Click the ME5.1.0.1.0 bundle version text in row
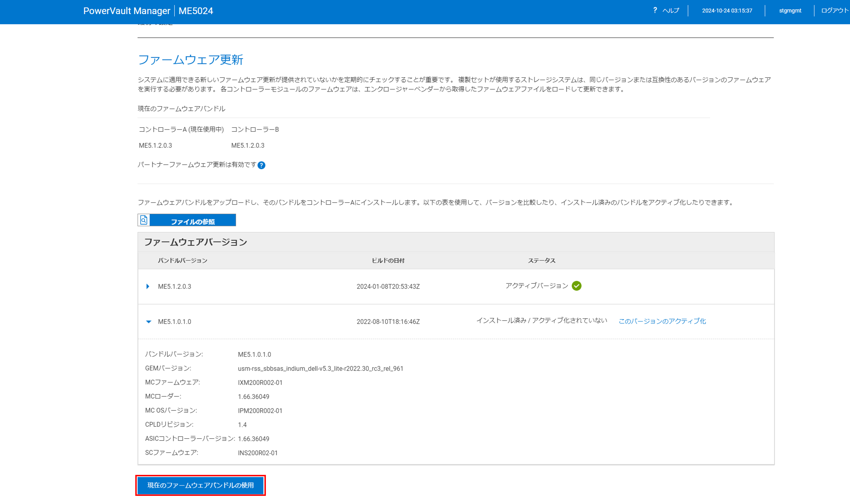Image resolution: width=850 pixels, height=504 pixels. [174, 322]
